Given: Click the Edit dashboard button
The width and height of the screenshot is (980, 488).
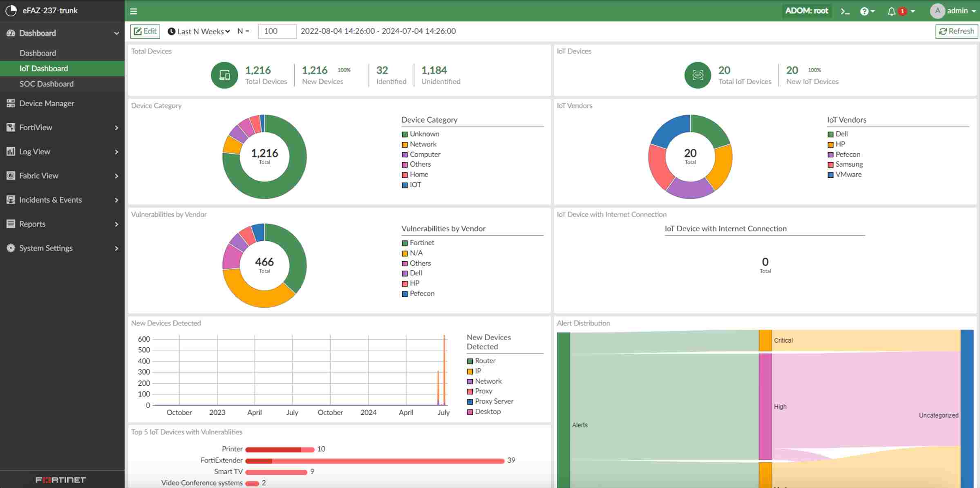Looking at the screenshot, I should click(x=144, y=31).
